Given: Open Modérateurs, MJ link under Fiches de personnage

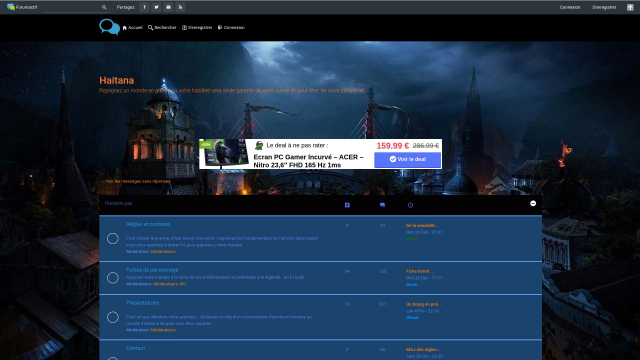Looking at the screenshot, I should pos(169,284).
